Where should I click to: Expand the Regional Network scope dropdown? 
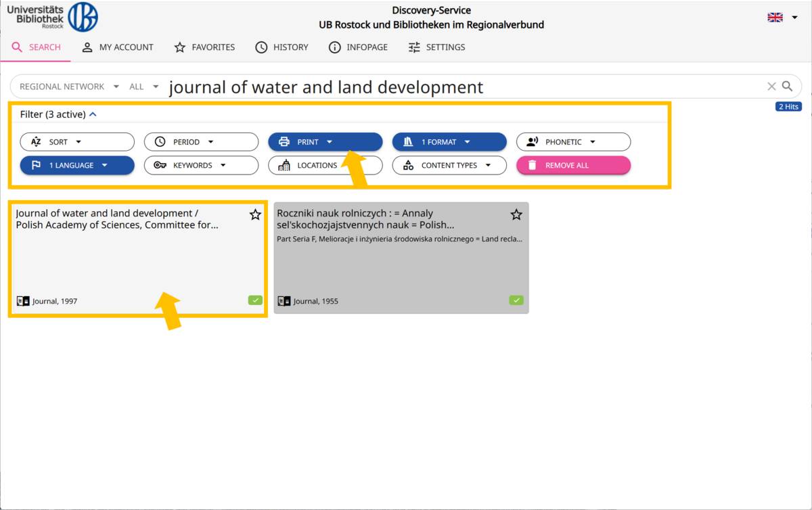coord(68,87)
